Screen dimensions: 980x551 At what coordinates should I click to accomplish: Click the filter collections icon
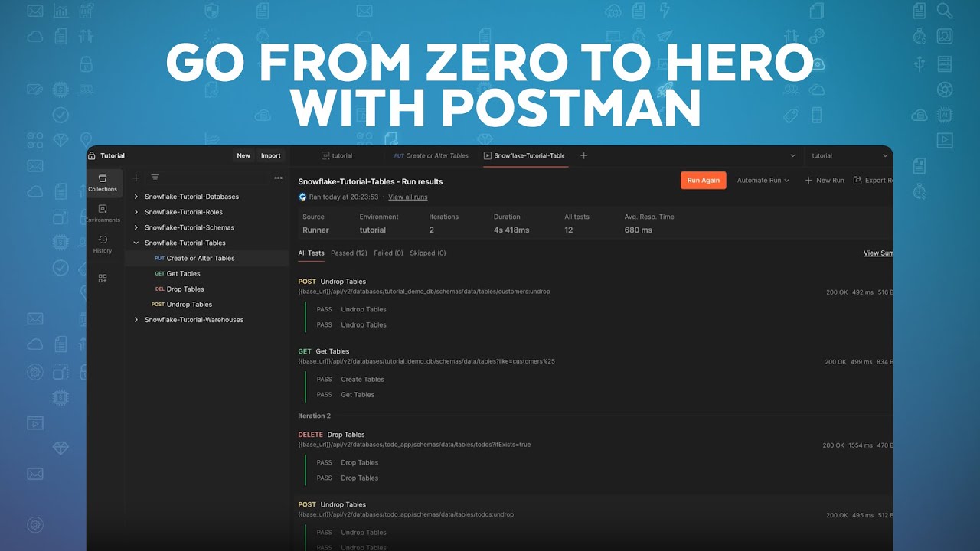(155, 178)
